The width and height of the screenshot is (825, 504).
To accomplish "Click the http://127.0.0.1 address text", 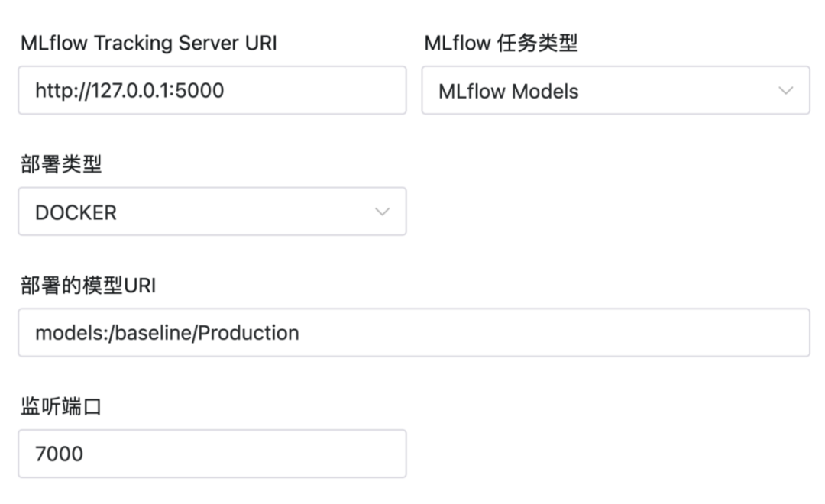I will tap(103, 91).
